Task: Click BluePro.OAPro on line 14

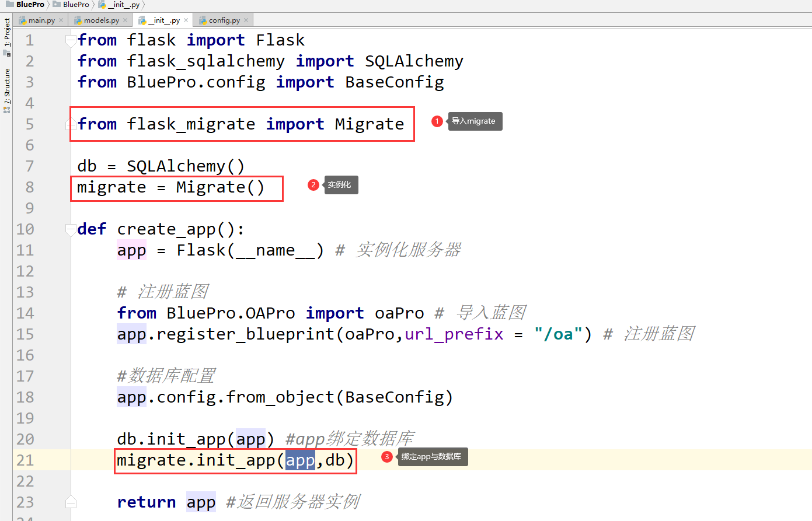Action: [231, 313]
